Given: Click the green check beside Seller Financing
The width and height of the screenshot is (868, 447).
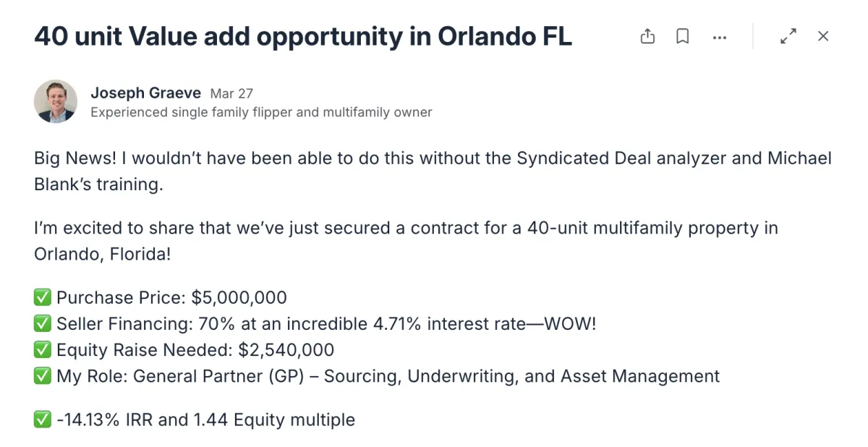Looking at the screenshot, I should (43, 324).
